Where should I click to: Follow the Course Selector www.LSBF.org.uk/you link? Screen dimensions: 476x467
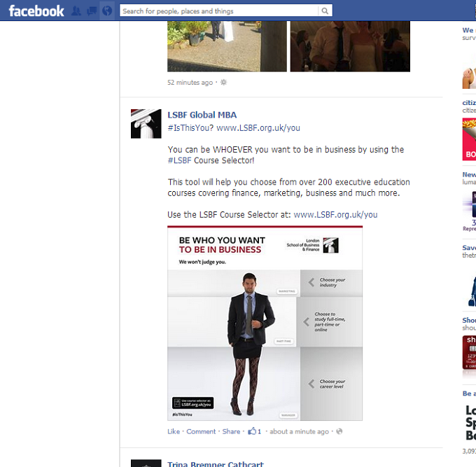tap(335, 215)
